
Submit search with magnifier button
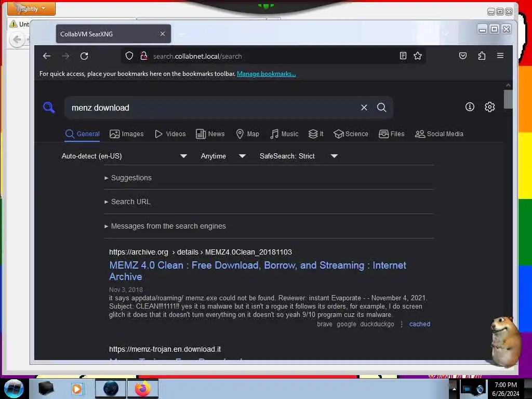pos(382,108)
